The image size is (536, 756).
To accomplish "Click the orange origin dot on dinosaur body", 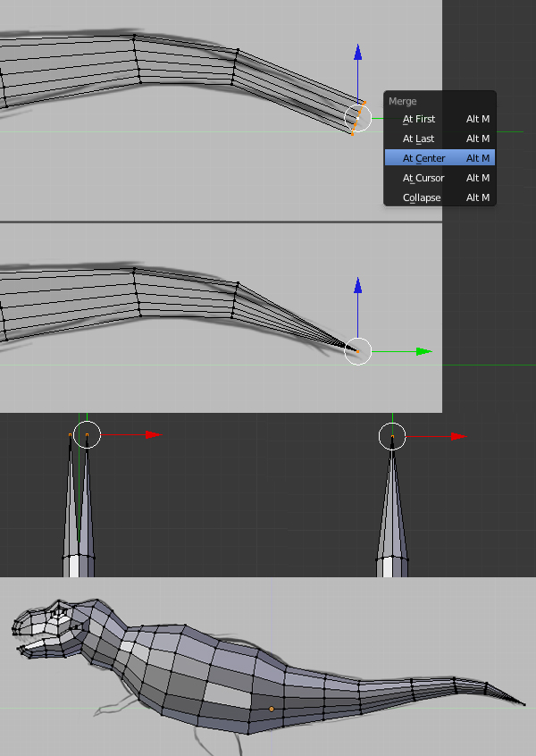I will click(x=272, y=709).
